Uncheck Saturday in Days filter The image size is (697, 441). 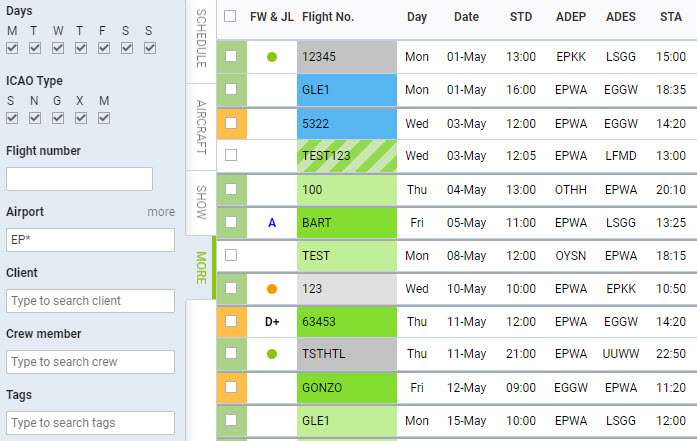127,48
